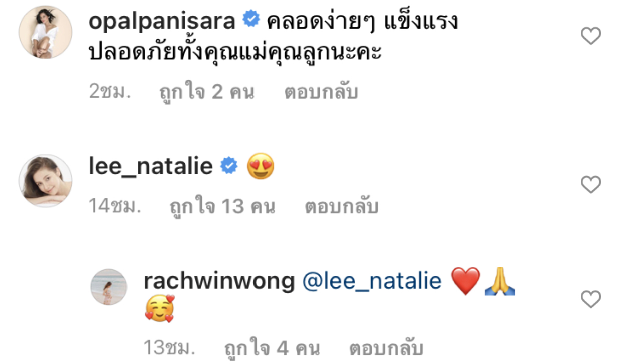Reply to rachwinwong's reply (ตอบกลับ)
This screenshot has width=636, height=364.
(x=386, y=348)
